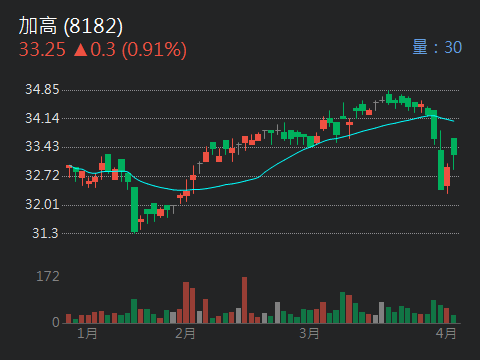This screenshot has height=360, width=480.
Task: Click the price change ▲0.3 (0.91%)
Action: pos(130,50)
